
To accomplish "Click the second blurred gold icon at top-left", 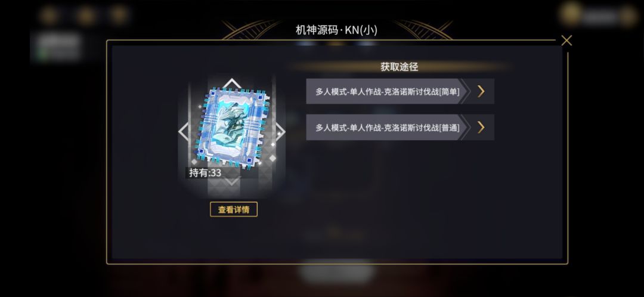I will [x=85, y=16].
